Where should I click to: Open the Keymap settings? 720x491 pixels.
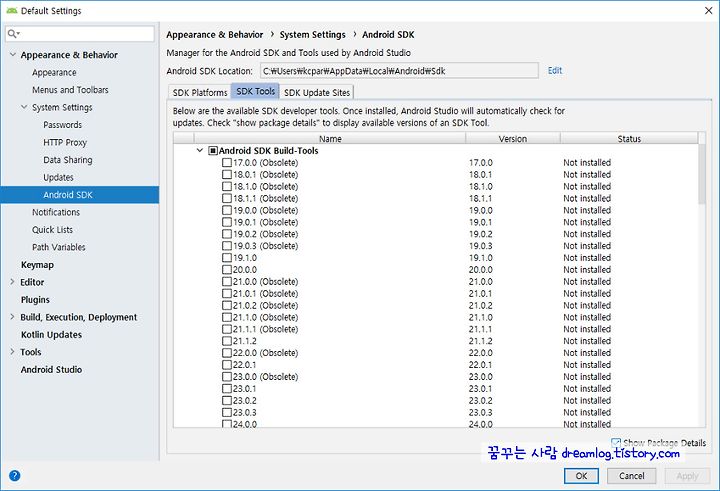click(x=37, y=265)
